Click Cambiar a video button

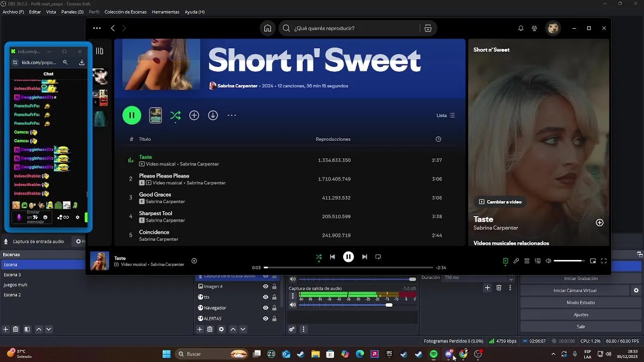pyautogui.click(x=500, y=202)
